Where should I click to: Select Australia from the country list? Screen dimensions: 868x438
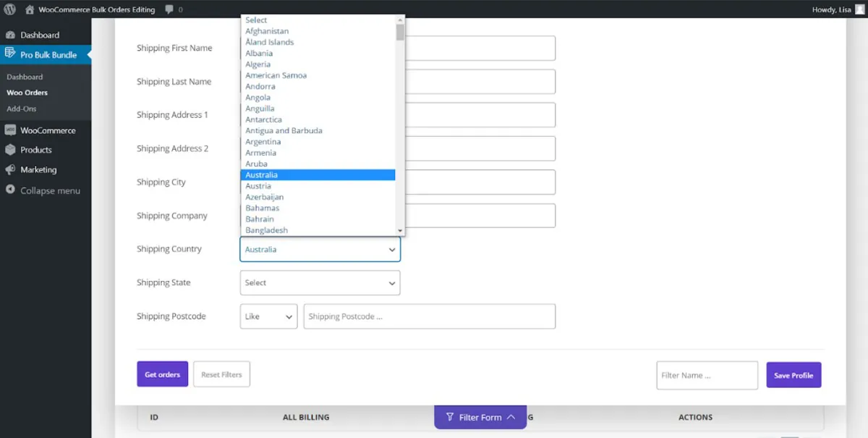[318, 174]
